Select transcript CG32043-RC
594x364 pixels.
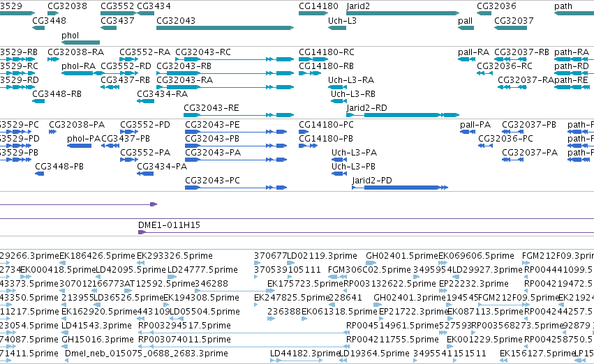[x=203, y=52]
